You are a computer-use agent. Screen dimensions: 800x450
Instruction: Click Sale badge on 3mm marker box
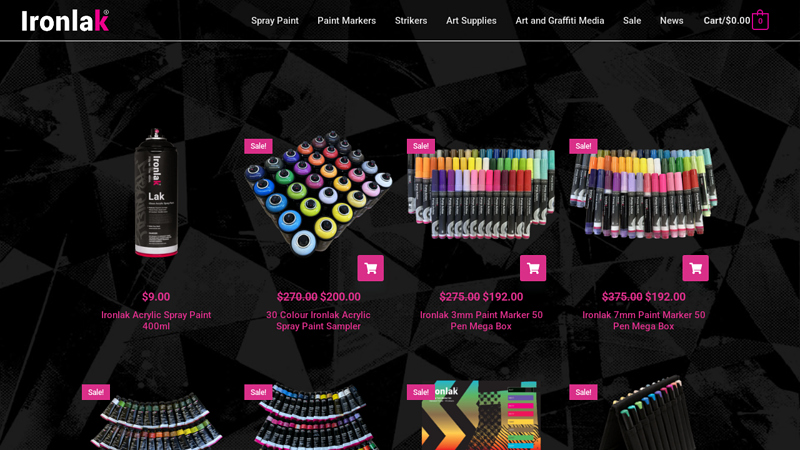[x=420, y=146]
